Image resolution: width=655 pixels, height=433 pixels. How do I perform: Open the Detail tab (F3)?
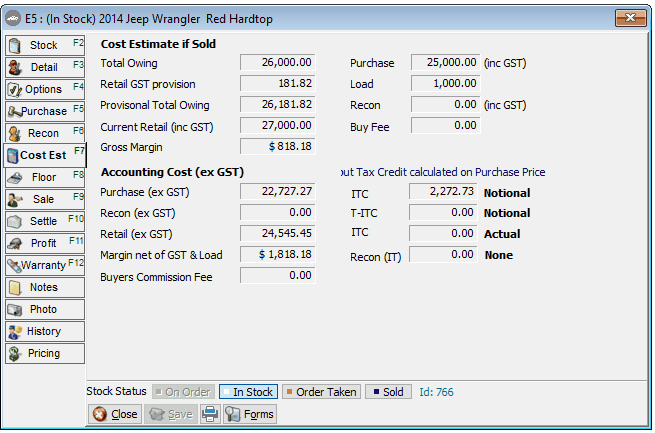(x=45, y=67)
